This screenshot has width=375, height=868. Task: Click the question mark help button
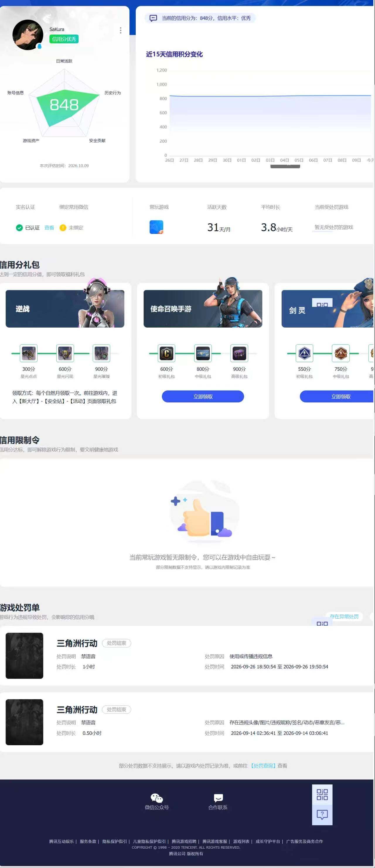(x=322, y=815)
